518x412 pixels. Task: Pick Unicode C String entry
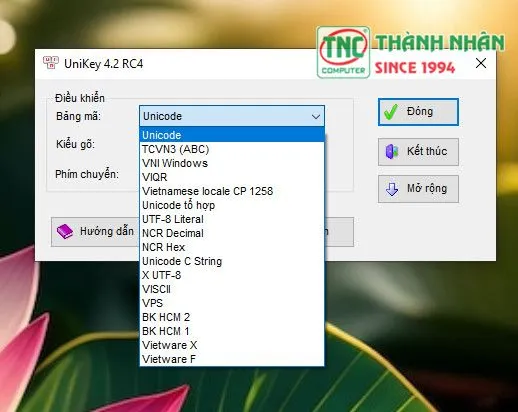(x=232, y=261)
